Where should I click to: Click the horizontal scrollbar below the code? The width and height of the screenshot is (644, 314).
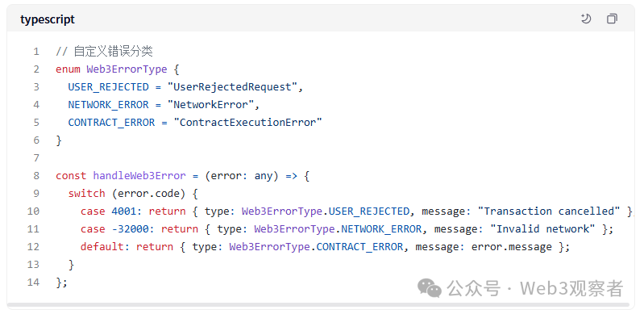(x=318, y=305)
